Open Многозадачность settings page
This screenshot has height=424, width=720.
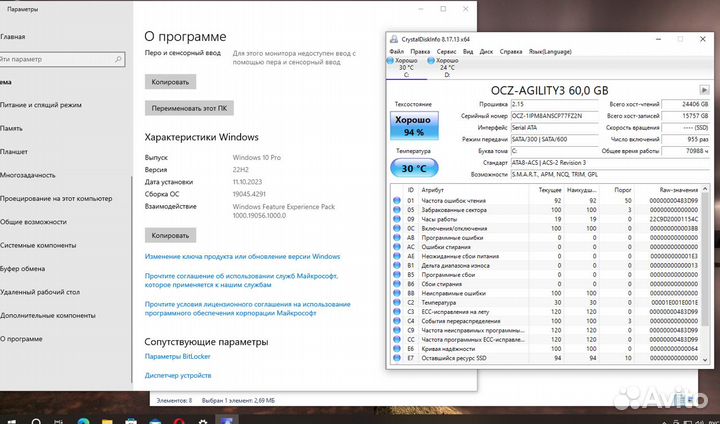[28, 175]
